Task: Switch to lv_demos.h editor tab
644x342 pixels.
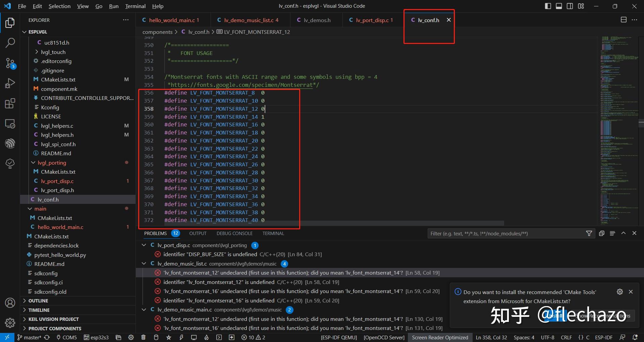Action: [x=317, y=20]
